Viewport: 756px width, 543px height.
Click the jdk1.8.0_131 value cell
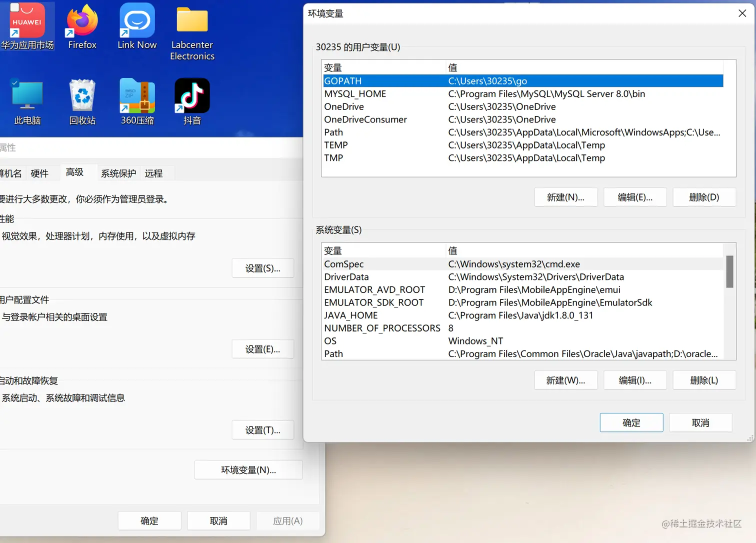(x=520, y=315)
